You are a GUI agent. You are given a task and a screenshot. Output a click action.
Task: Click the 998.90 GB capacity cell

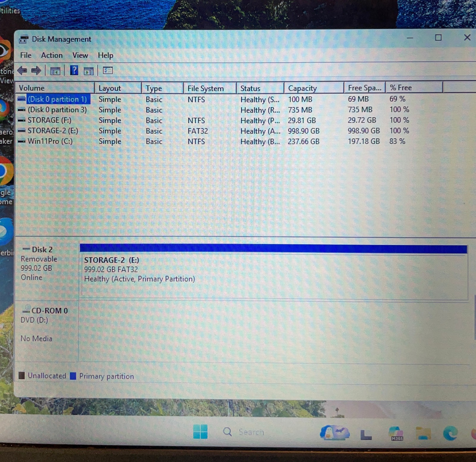[x=303, y=131]
